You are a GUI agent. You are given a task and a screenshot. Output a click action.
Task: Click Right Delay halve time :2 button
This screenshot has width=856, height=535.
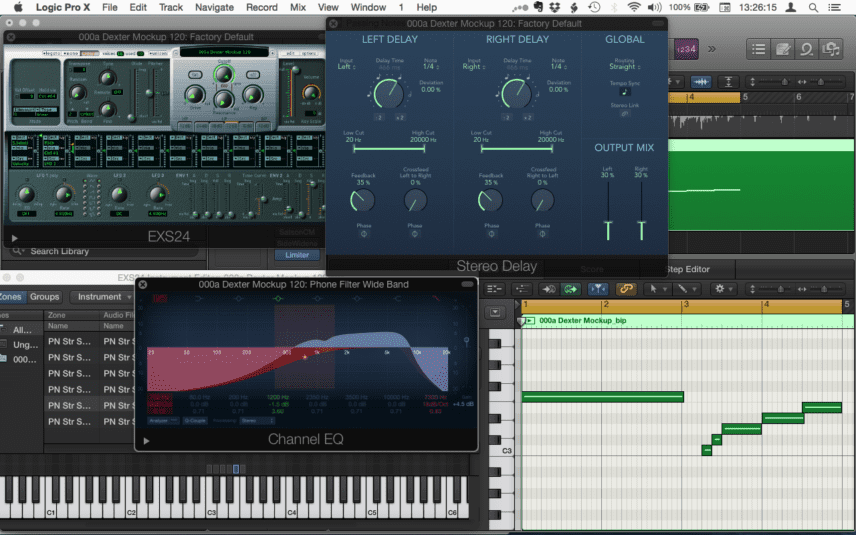click(507, 117)
